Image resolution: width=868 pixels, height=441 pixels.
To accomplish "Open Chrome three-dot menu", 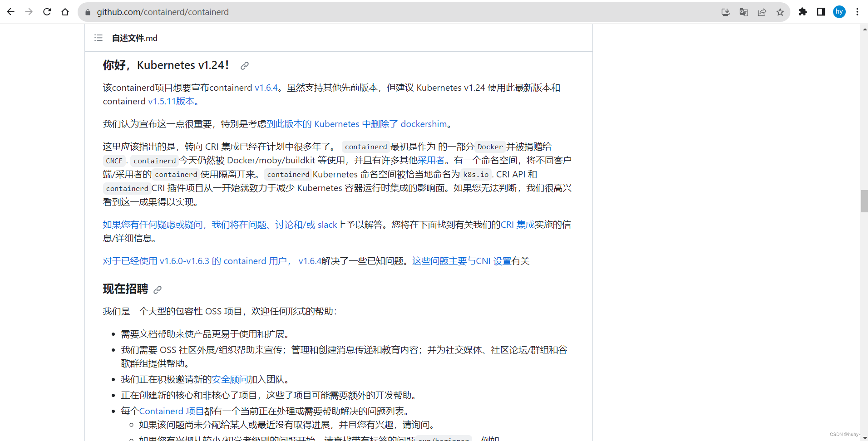I will tap(857, 12).
